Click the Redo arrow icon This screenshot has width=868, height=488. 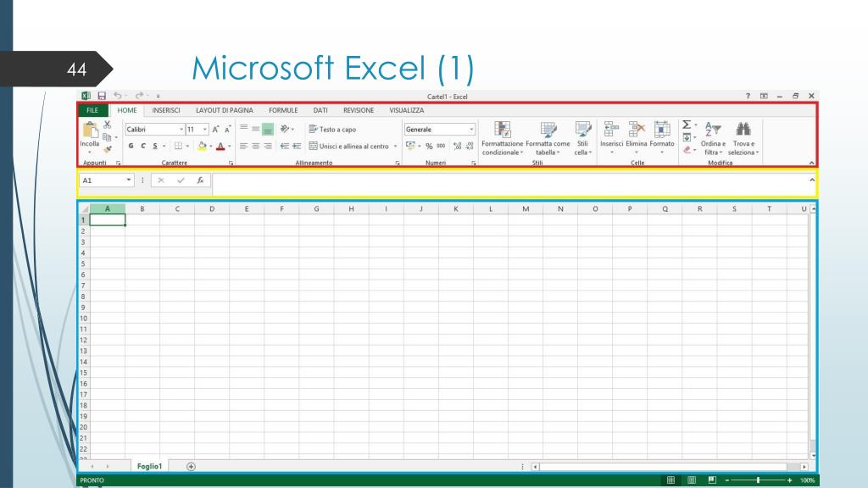tap(139, 96)
